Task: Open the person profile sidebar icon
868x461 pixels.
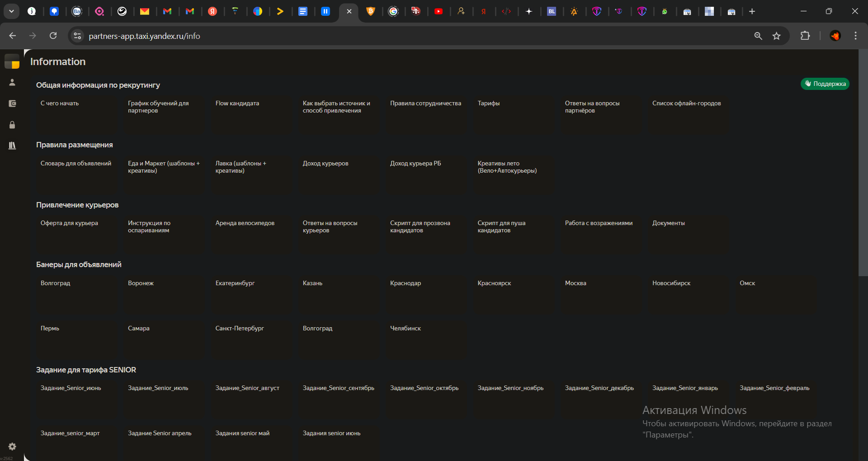Action: pos(12,82)
